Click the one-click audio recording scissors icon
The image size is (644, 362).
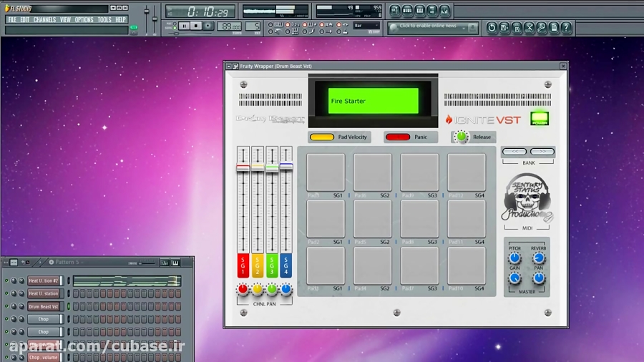click(x=529, y=27)
